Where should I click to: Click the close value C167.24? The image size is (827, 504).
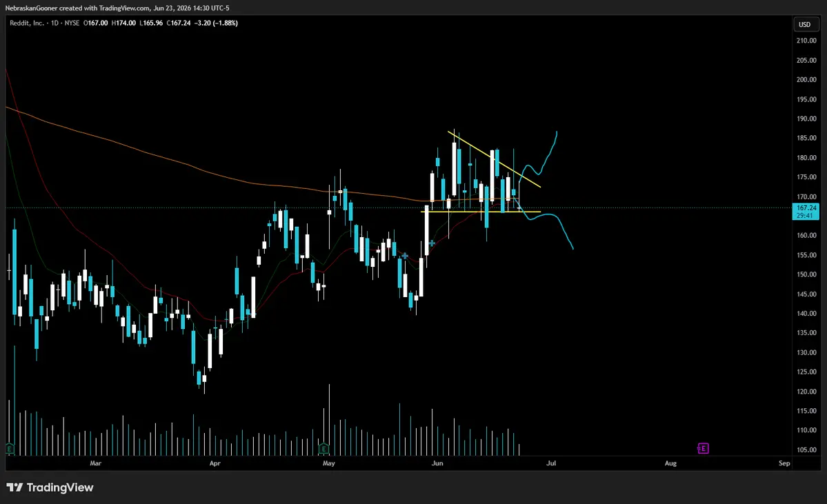(x=178, y=23)
